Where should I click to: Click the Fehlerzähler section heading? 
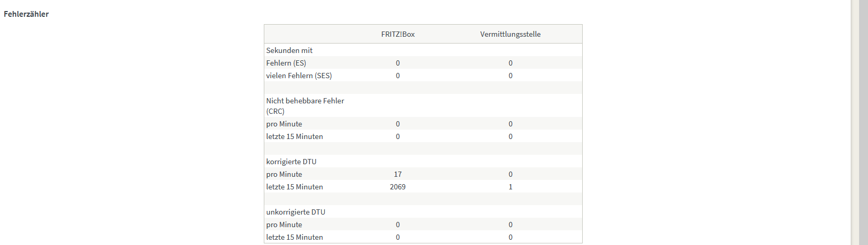26,14
